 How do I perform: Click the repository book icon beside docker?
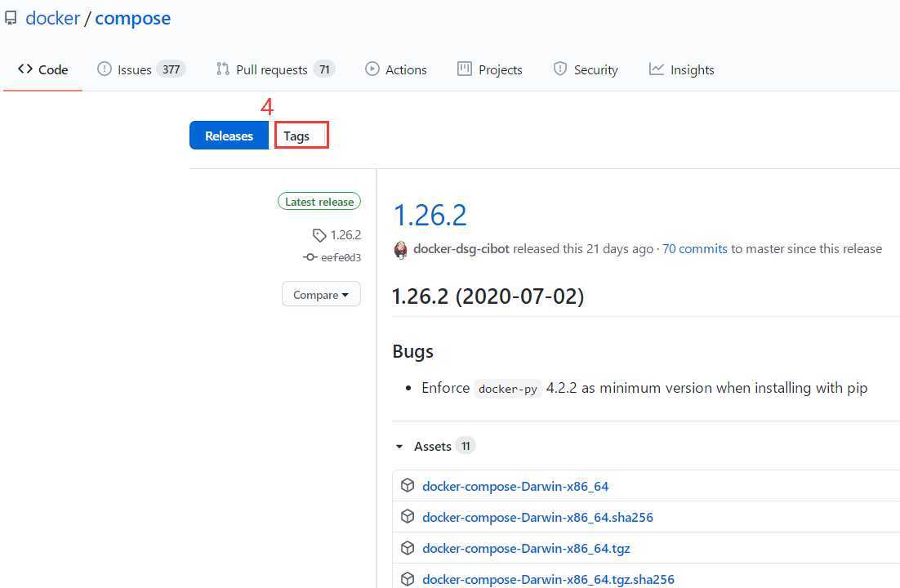(x=11, y=18)
